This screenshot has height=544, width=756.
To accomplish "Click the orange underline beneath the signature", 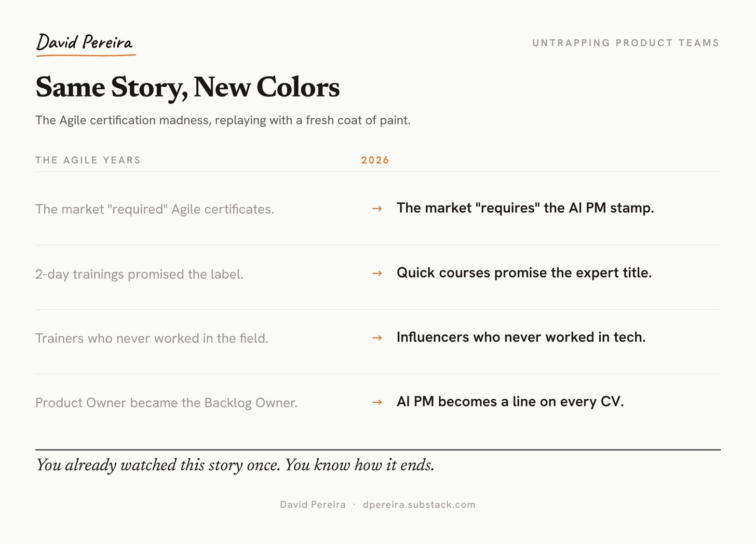I will point(86,55).
